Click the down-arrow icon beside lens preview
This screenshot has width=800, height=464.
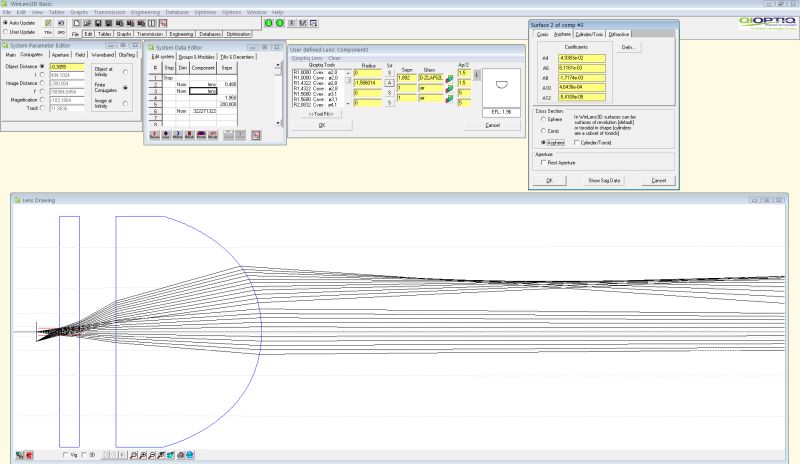(477, 75)
